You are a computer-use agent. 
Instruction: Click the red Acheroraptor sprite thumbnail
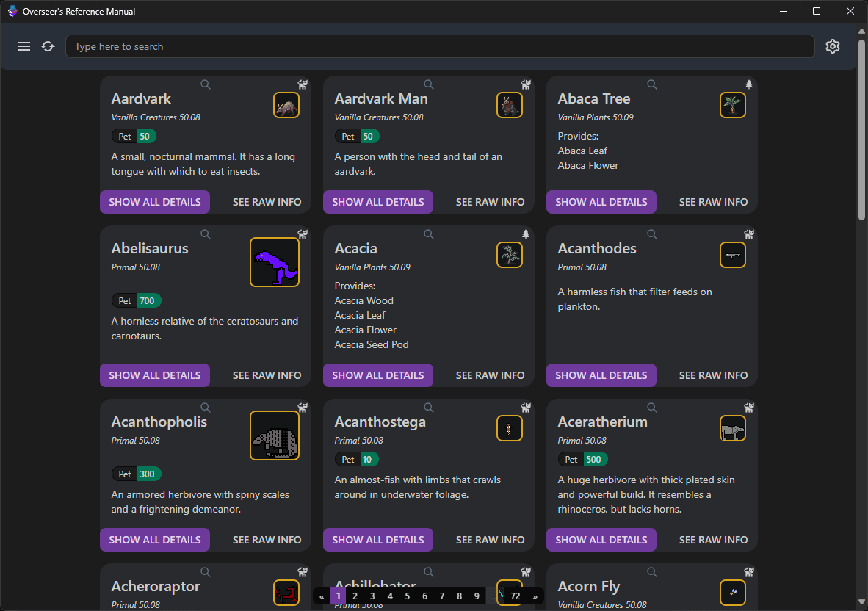(x=286, y=593)
